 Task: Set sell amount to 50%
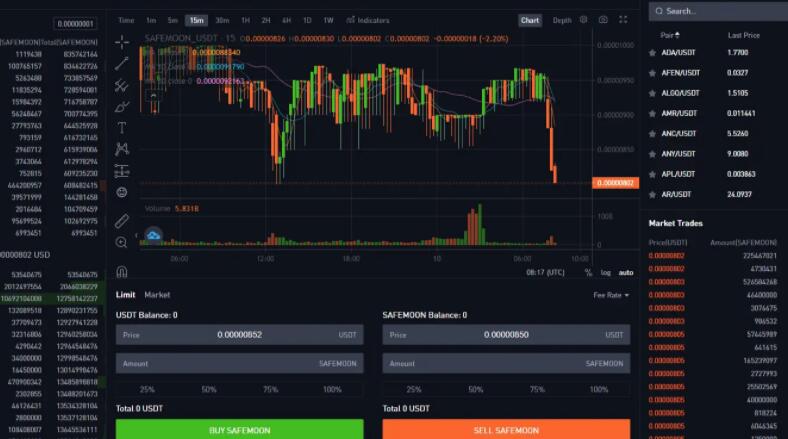(x=475, y=389)
